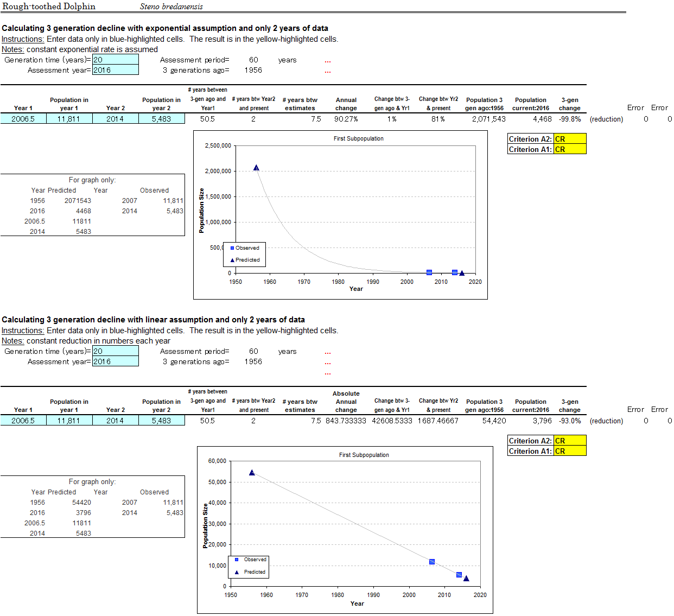Select the Assessment year cell in exponential section

point(115,70)
